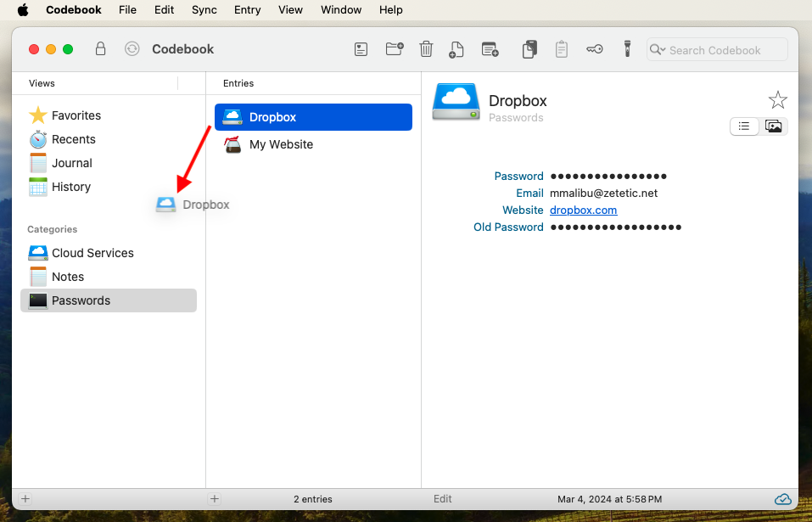Select the Cloud Services category

[x=109, y=253]
